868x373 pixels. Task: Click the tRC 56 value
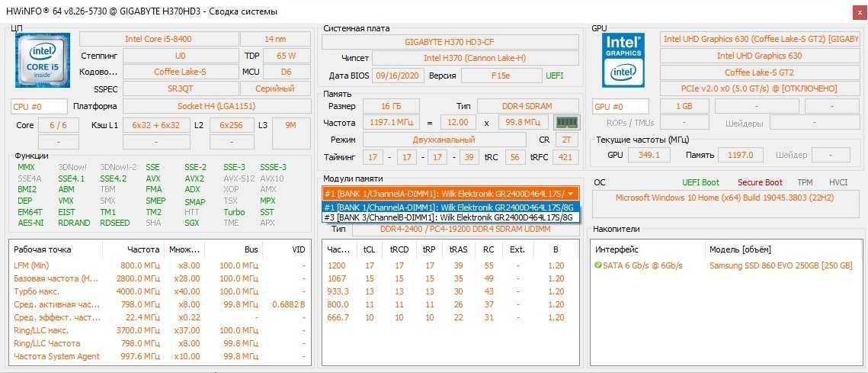[515, 157]
